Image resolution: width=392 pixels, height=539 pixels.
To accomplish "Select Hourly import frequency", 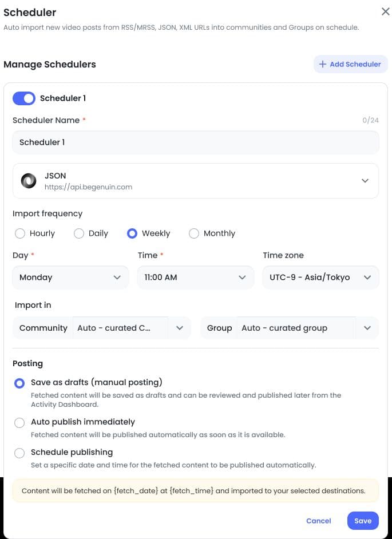I will (x=20, y=233).
